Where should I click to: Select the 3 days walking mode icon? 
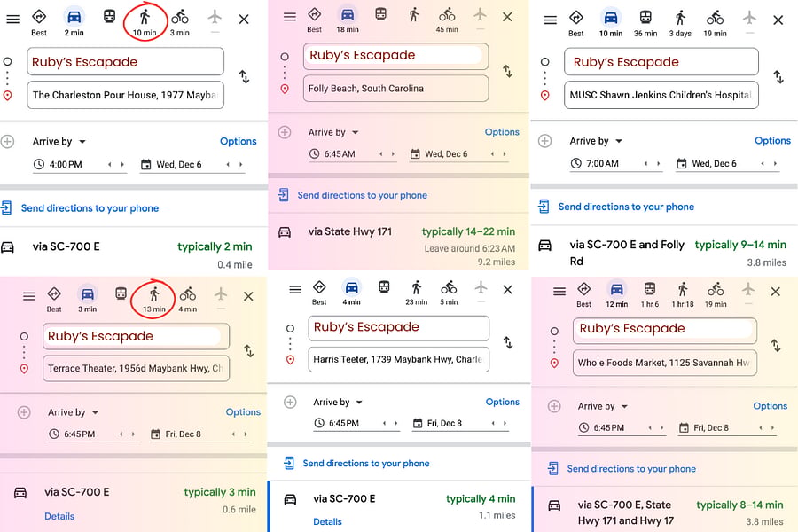(680, 19)
